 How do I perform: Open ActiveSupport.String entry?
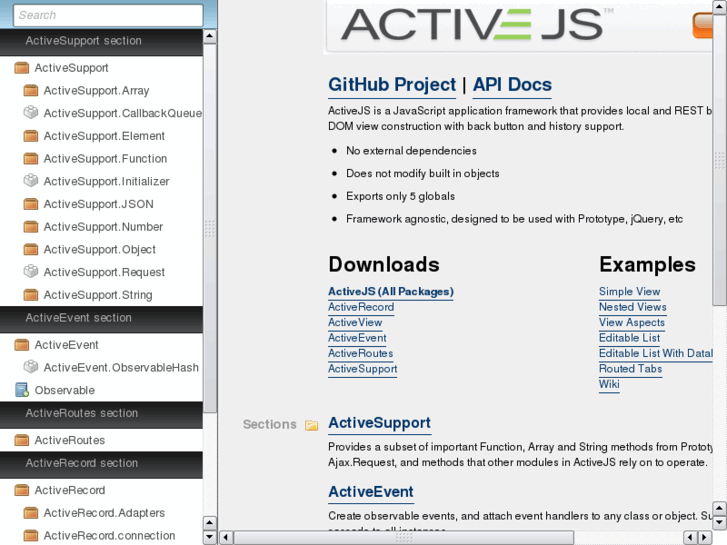[x=98, y=295]
